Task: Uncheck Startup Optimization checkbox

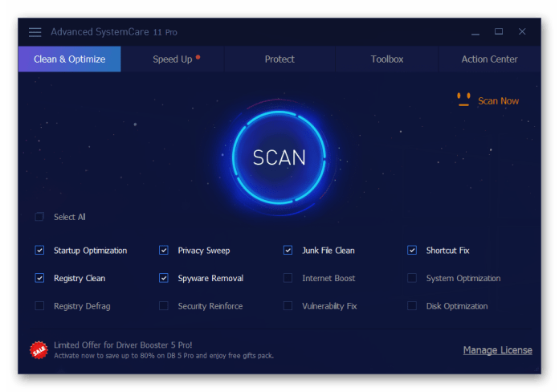Action: point(39,250)
